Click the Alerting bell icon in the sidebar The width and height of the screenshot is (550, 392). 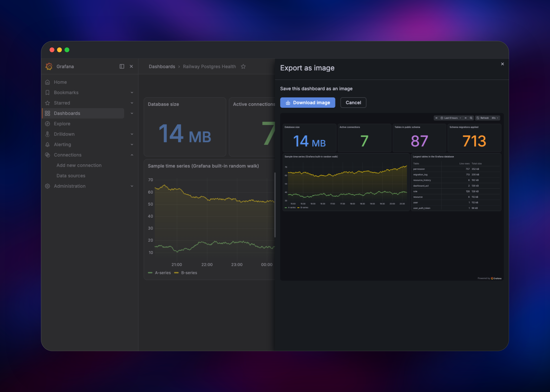click(x=48, y=144)
